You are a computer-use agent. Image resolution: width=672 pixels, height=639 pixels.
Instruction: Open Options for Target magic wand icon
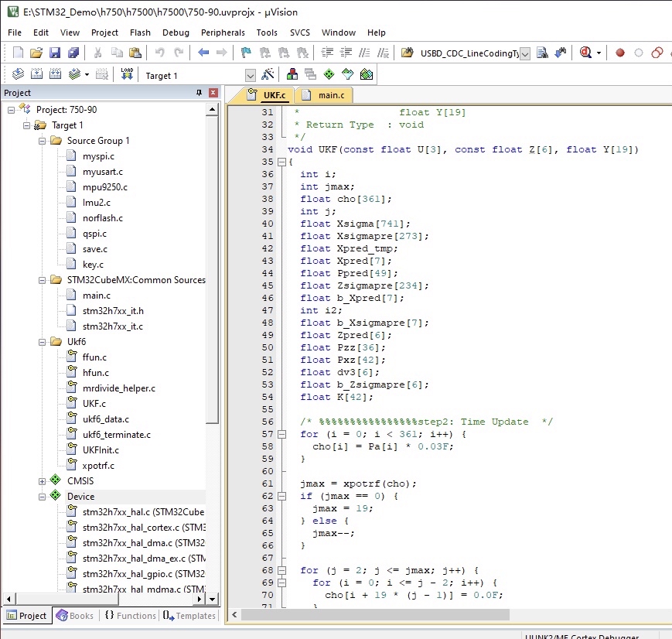(x=268, y=74)
